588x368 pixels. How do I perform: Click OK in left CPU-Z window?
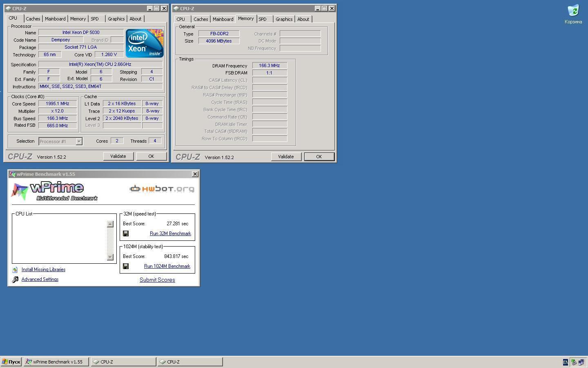[x=151, y=156]
